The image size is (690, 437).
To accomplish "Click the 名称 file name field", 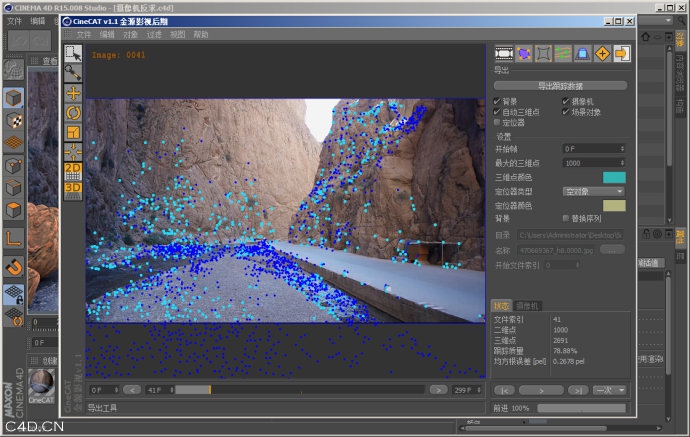I will tap(557, 250).
